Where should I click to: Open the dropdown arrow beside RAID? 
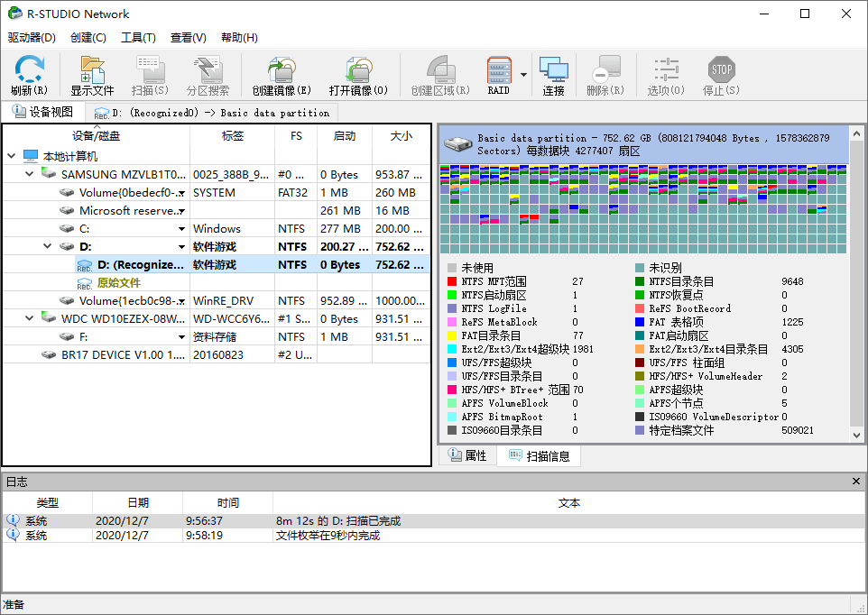pyautogui.click(x=523, y=75)
